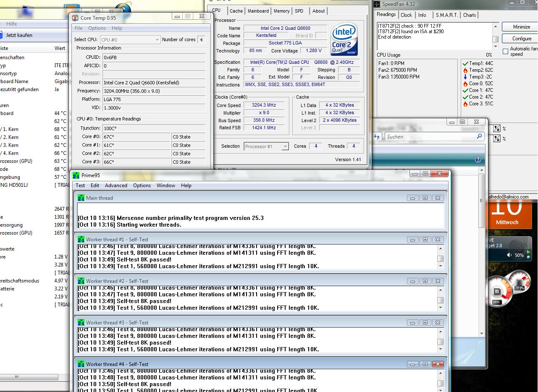This screenshot has height=392, width=538.
Task: Open the Help menu in Core Temp
Action: pos(117,28)
